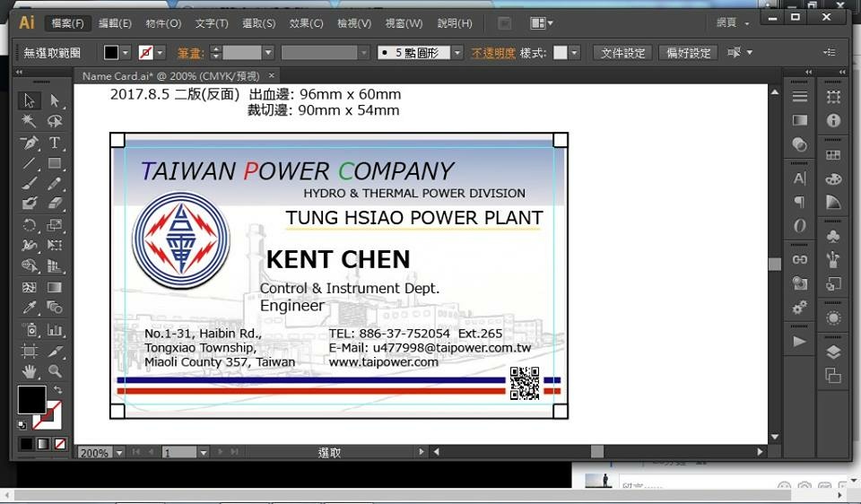Image resolution: width=861 pixels, height=504 pixels.
Task: Select the Artboard tool
Action: coord(29,351)
